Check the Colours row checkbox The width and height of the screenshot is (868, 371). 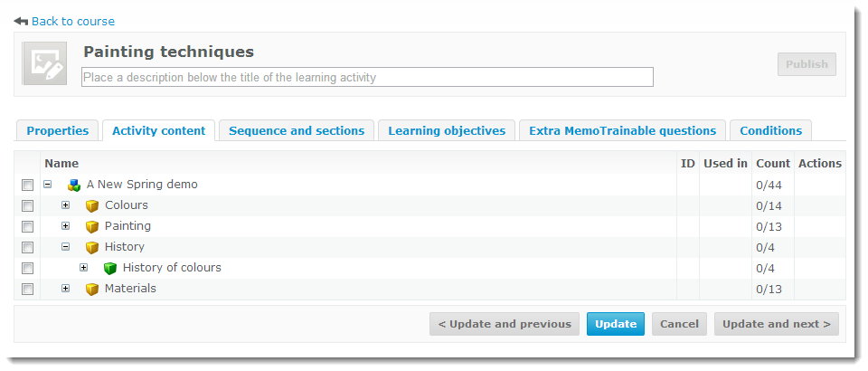28,206
